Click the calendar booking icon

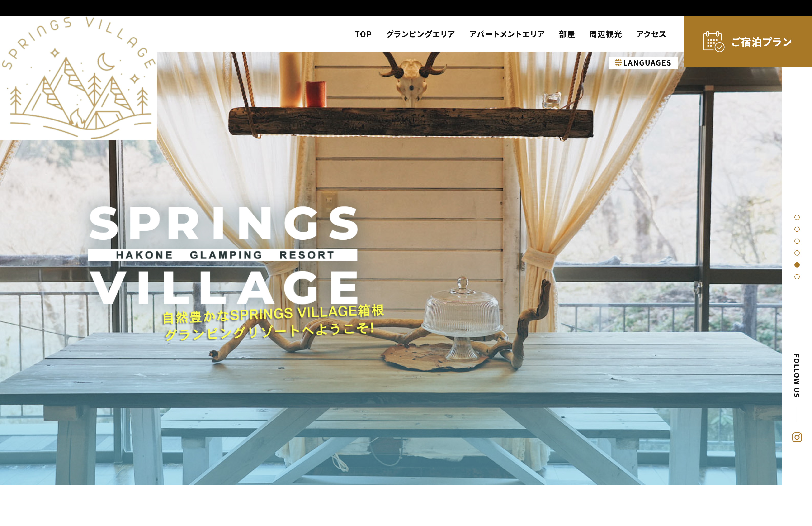click(713, 42)
